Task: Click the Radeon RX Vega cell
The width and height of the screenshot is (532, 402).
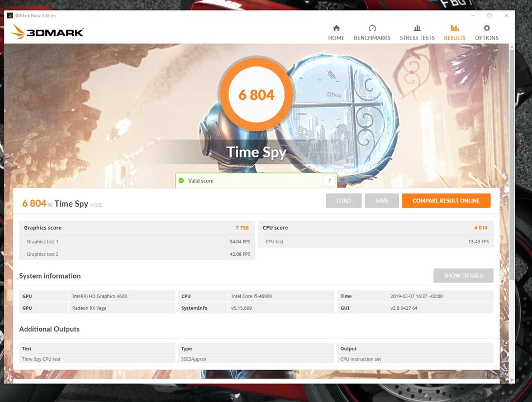Action: click(122, 308)
